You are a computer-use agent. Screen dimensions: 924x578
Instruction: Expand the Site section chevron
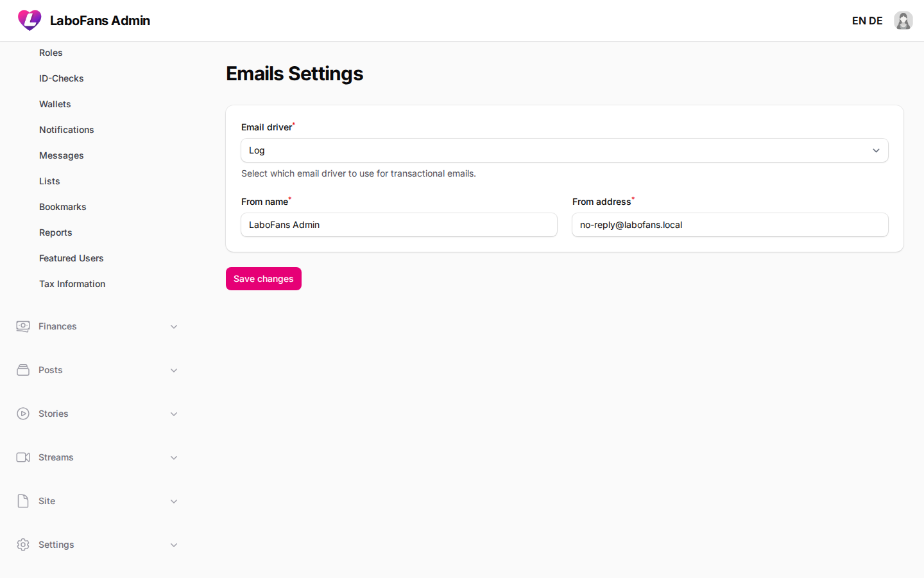click(x=174, y=502)
